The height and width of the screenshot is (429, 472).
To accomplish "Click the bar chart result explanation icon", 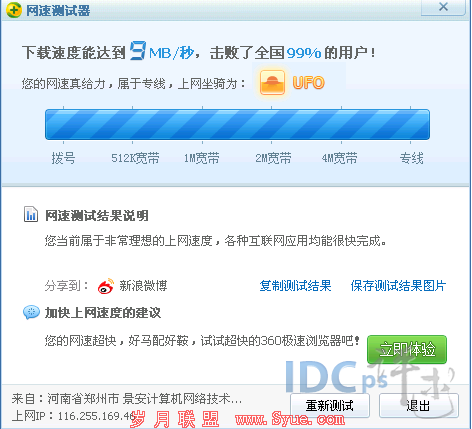I will [x=31, y=214].
